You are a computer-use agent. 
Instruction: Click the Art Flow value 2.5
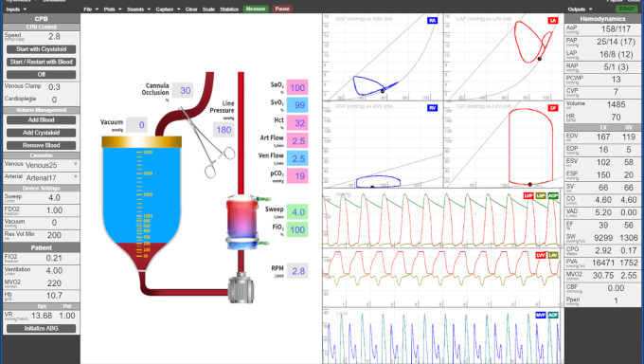tap(297, 141)
